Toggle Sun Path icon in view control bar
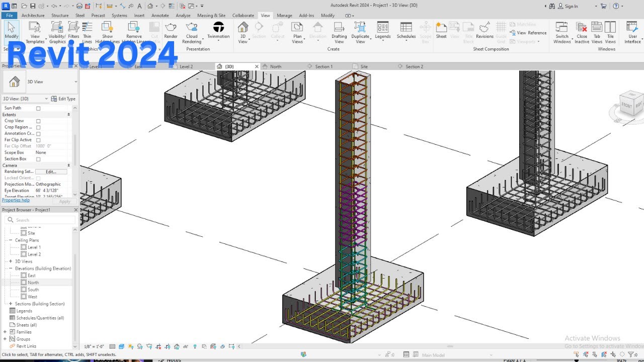The image size is (644, 362). point(131,346)
